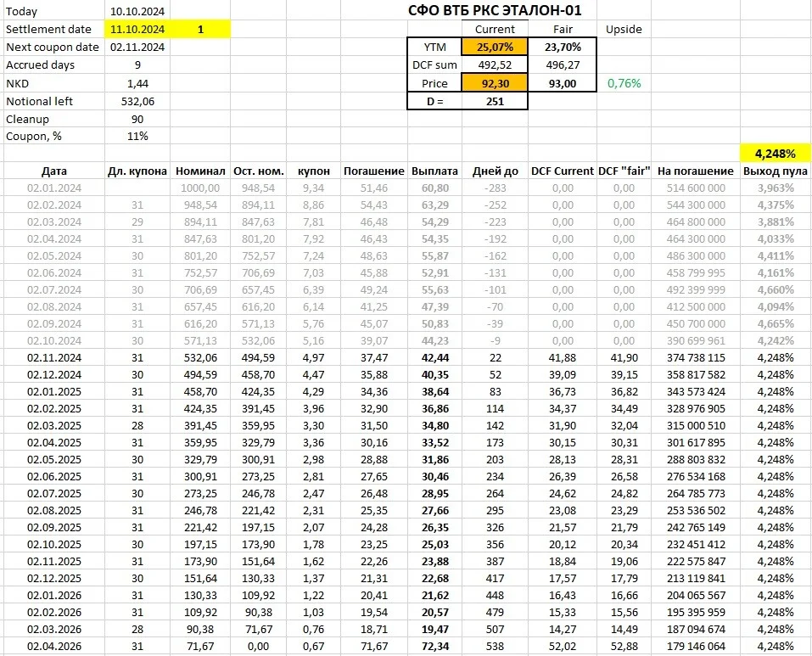Select the date cell 02.11.2024

point(54,358)
